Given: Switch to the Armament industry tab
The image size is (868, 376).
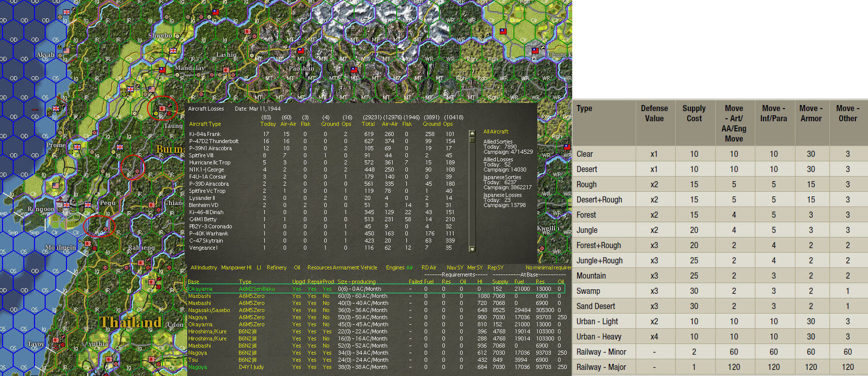Looking at the screenshot, I should [345, 267].
